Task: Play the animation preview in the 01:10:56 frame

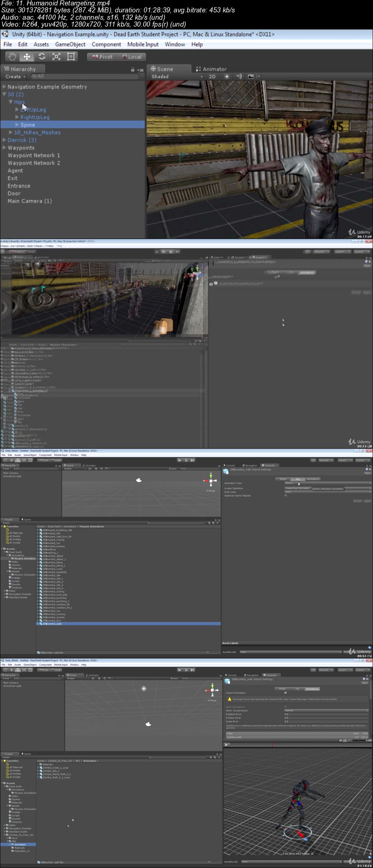Action: click(x=227, y=745)
